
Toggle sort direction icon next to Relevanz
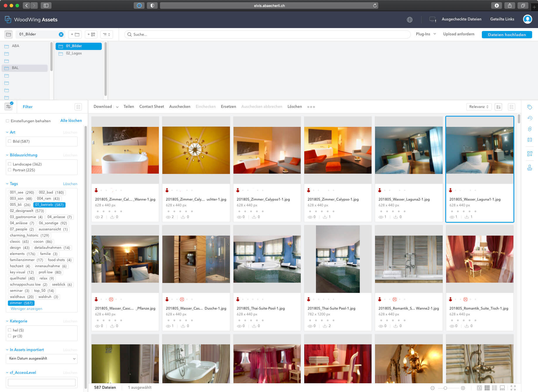(x=498, y=107)
